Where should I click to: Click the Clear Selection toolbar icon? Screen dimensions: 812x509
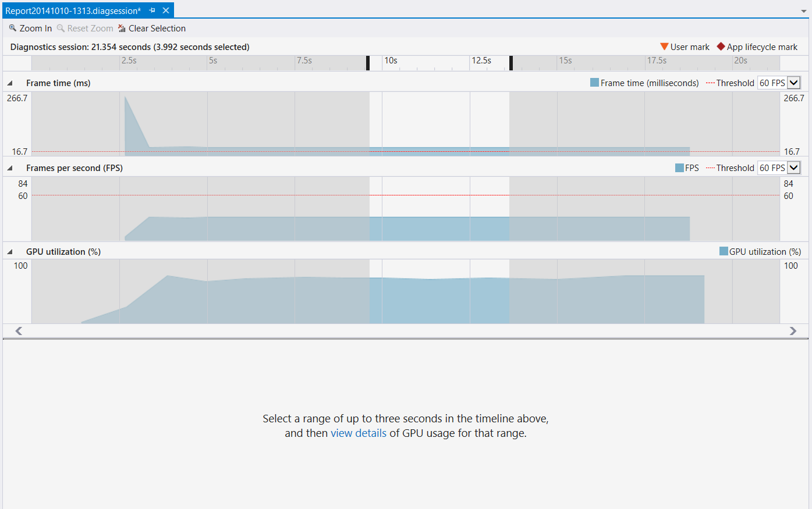122,29
